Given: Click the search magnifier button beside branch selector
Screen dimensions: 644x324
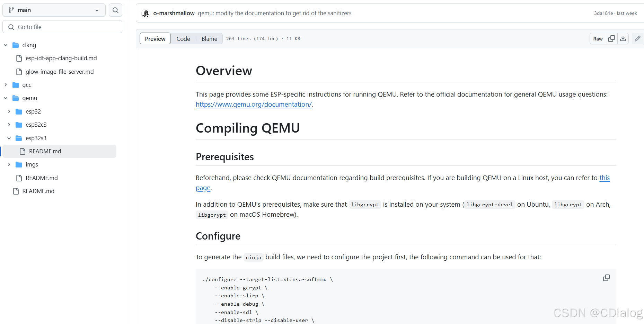Looking at the screenshot, I should tap(115, 10).
